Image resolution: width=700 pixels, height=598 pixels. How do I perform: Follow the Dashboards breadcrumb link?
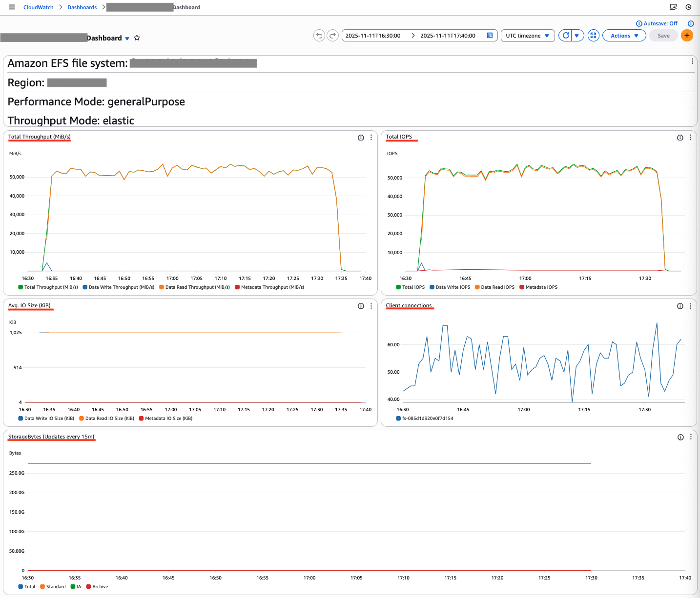coord(82,7)
